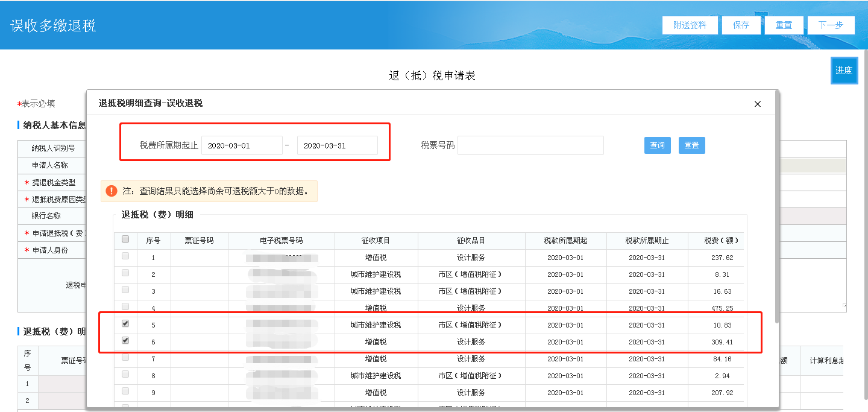The width and height of the screenshot is (868, 412).
Task: Click the 征收项目 cell 增值税 in row 6
Action: click(376, 342)
